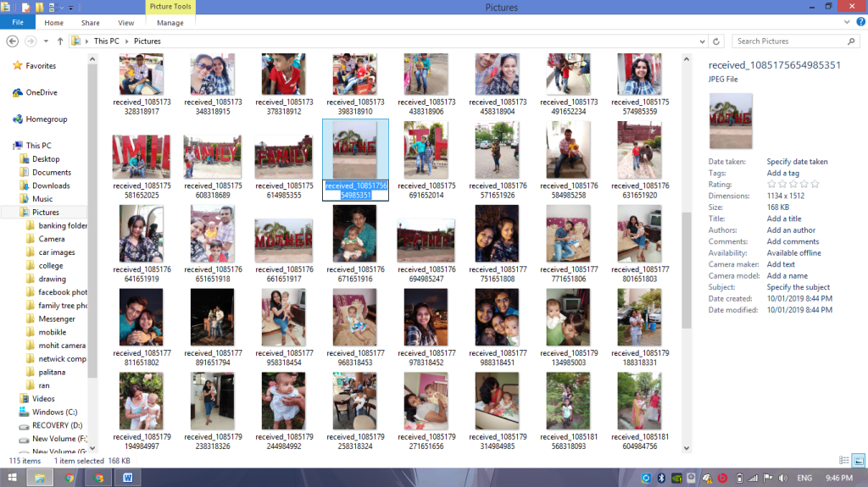The image size is (868, 487).
Task: Click 'Specify date taken' in details pane
Action: click(797, 162)
